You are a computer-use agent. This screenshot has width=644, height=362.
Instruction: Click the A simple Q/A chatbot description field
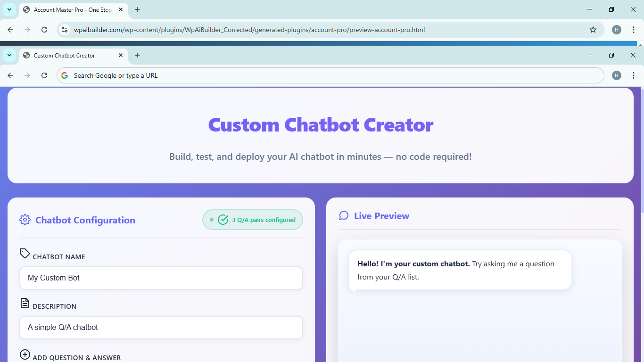[x=161, y=328]
